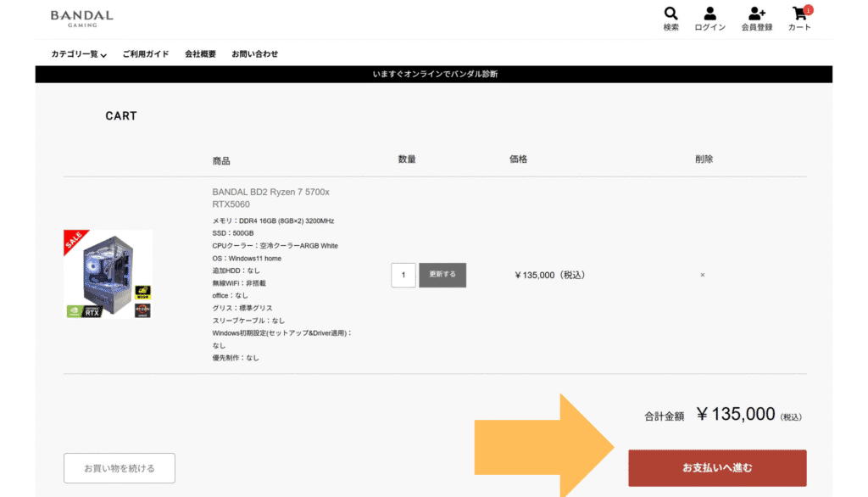The image size is (868, 497).
Task: Click the グリス：標準グリス line
Action: (x=242, y=308)
